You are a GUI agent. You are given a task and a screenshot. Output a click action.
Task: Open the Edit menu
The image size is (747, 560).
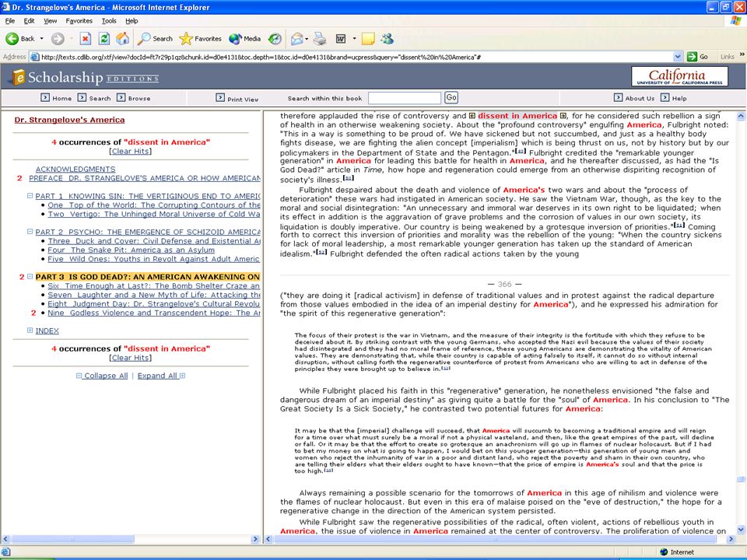29,21
